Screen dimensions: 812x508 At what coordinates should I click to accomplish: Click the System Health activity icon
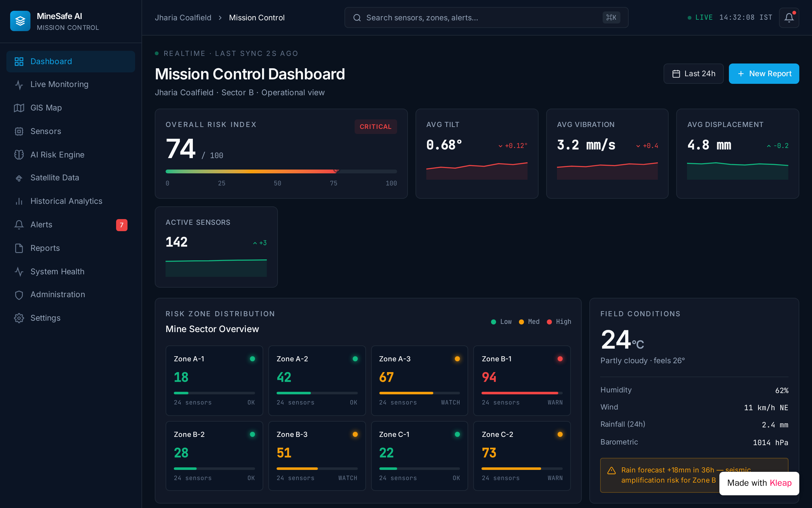[19, 271]
